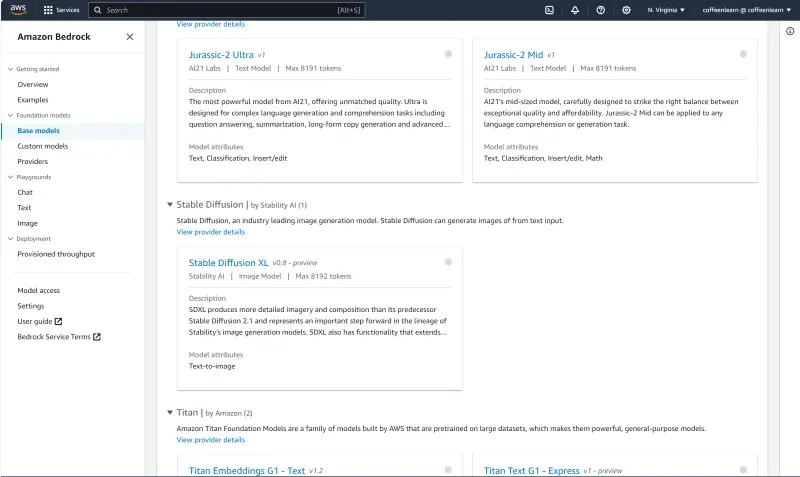Click status dot on Stable Diffusion XL card

(x=448, y=262)
